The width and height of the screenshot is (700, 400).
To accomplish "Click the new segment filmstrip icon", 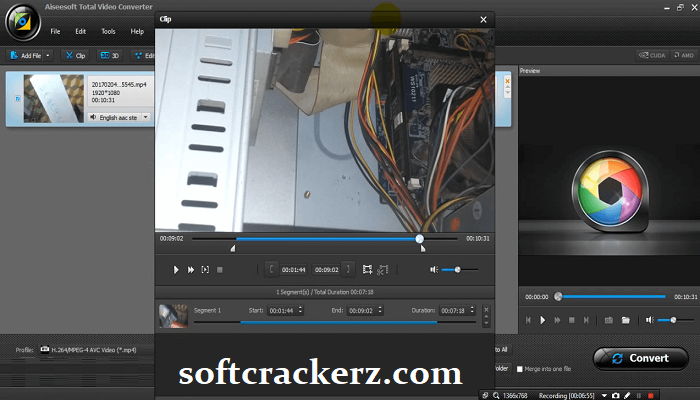I will (x=367, y=269).
